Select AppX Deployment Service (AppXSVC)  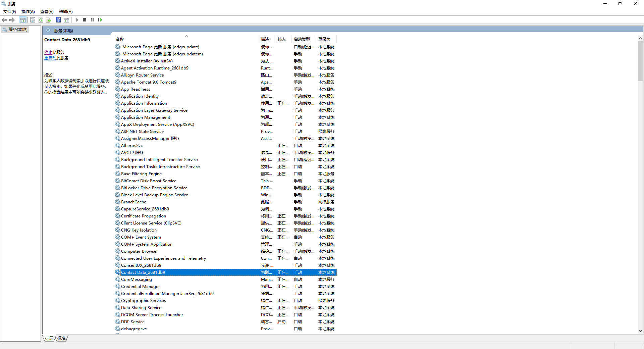(225, 124)
